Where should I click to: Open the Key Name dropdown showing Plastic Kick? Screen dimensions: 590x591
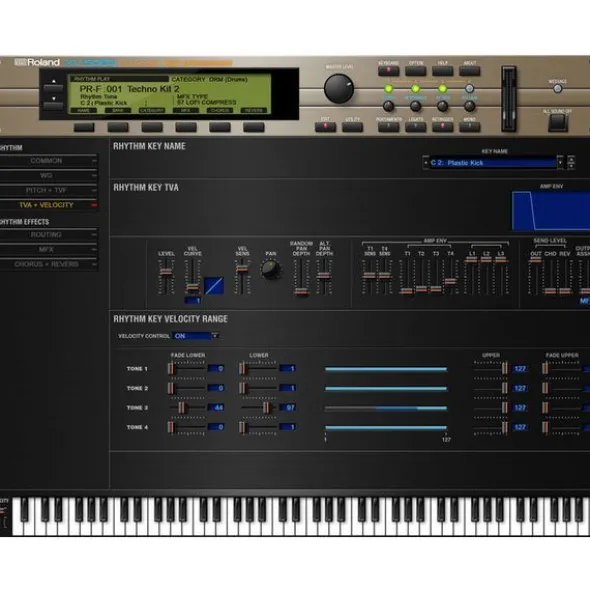(493, 163)
